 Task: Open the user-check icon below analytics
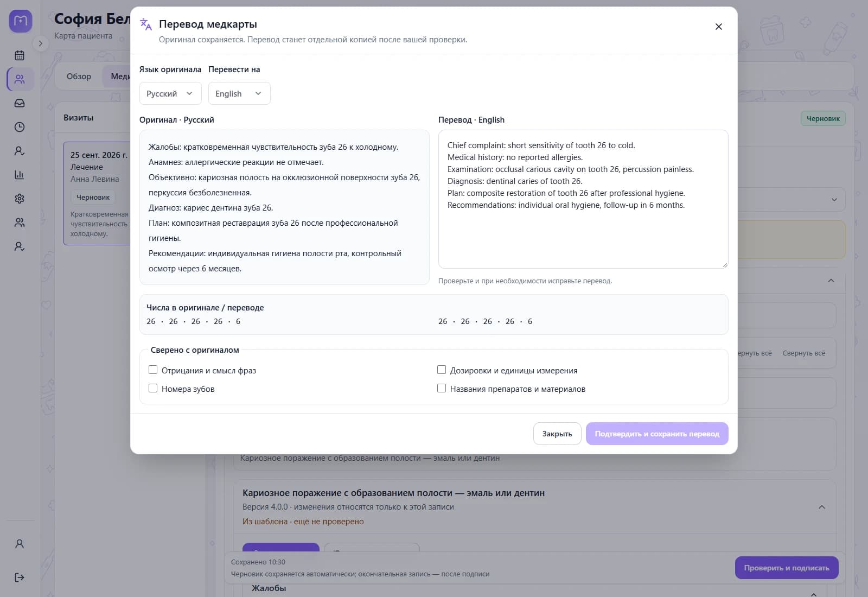click(x=20, y=151)
